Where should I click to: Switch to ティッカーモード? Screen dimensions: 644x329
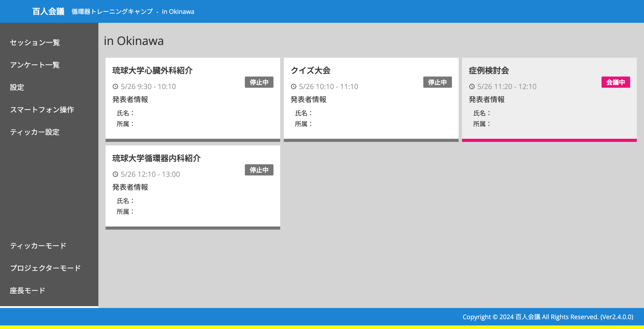38,246
